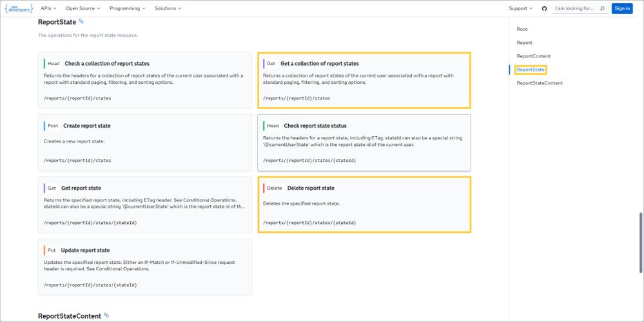
Task: Open the 'Delete report state' operation card
Action: tap(364, 205)
